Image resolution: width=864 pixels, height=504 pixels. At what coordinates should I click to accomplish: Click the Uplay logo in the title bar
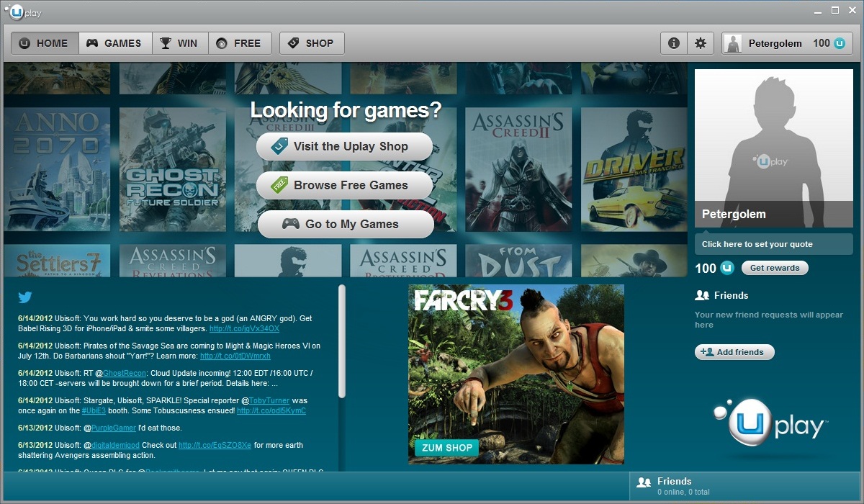coord(22,12)
